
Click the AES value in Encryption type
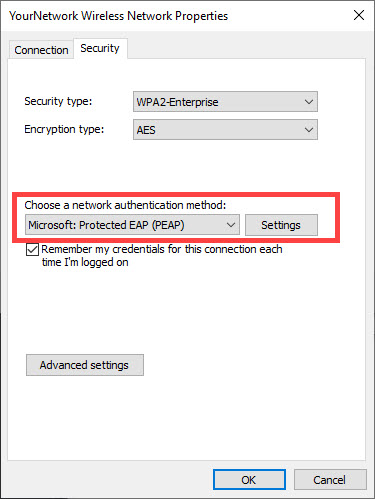click(x=146, y=130)
